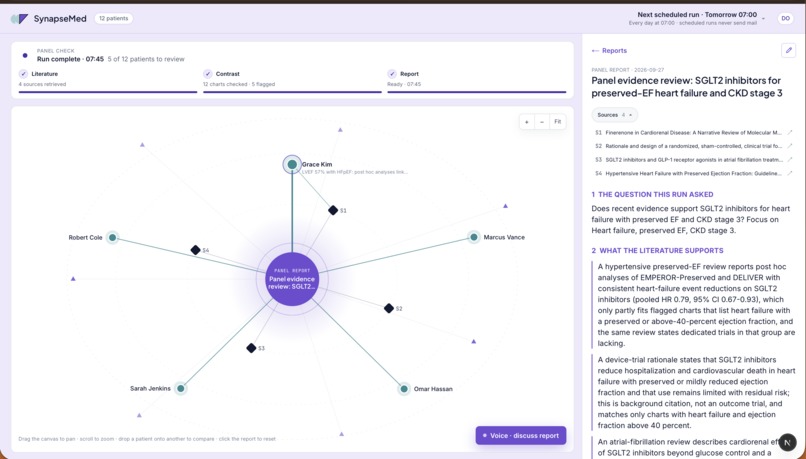Screen dimensions: 806x459
Task: Click the round N badge icon
Action: click(x=787, y=443)
